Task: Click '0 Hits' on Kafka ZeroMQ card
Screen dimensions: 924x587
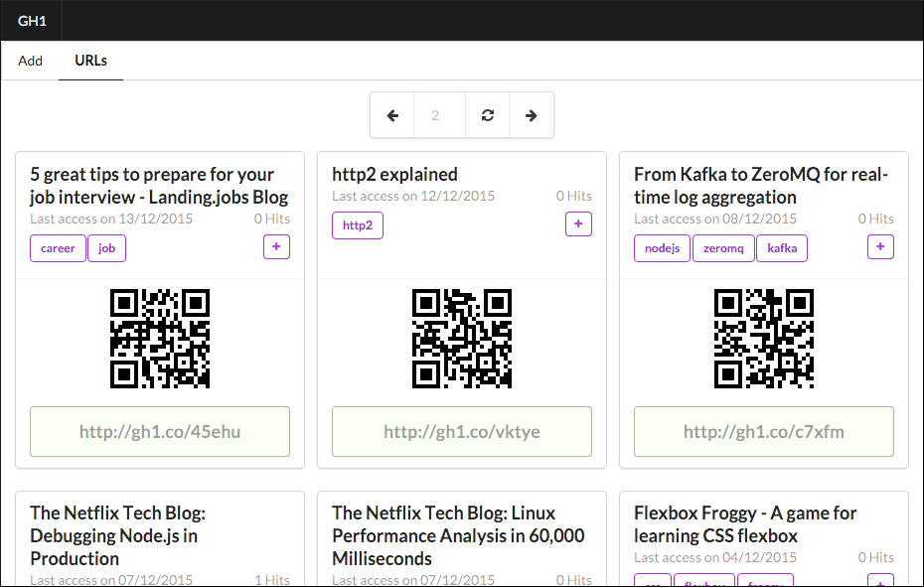Action: point(875,219)
